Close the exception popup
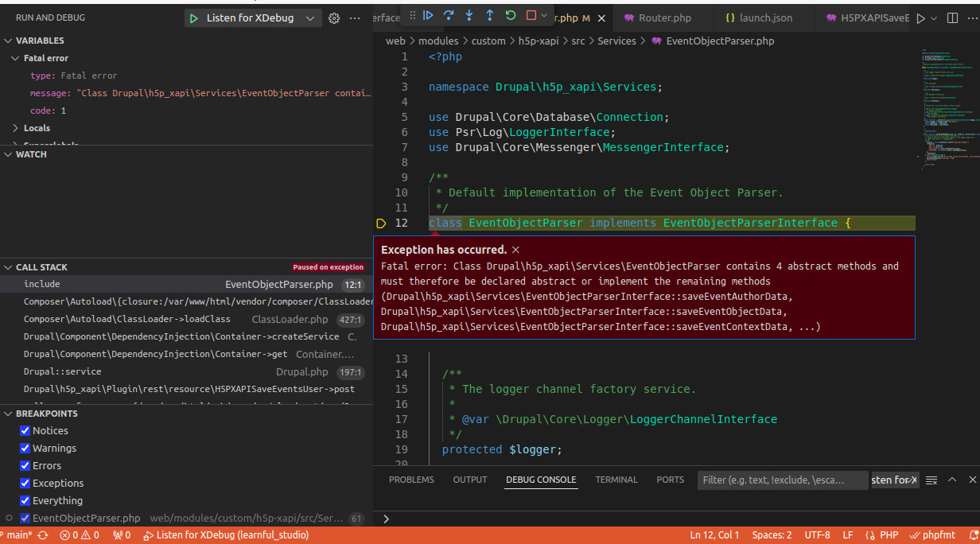 515,250
